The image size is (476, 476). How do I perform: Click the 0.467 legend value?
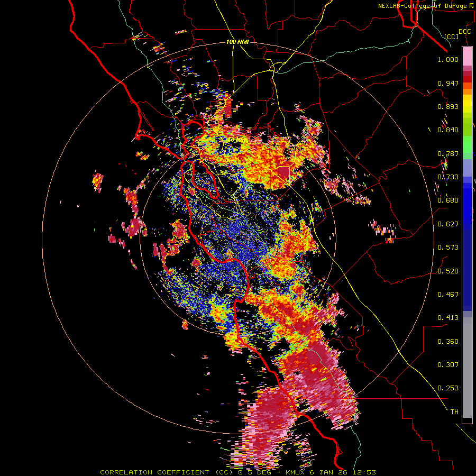(448, 295)
